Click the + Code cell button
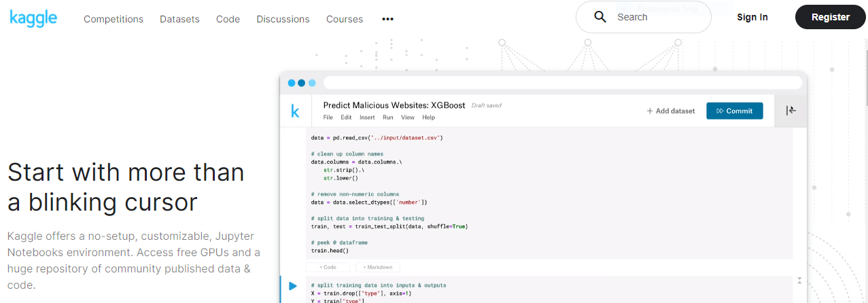The image size is (868, 303). coord(328,268)
